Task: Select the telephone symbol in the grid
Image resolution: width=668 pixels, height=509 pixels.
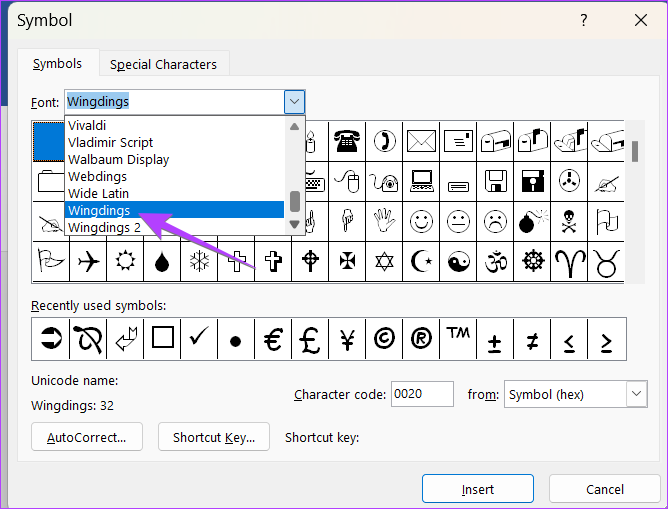Action: pyautogui.click(x=347, y=141)
